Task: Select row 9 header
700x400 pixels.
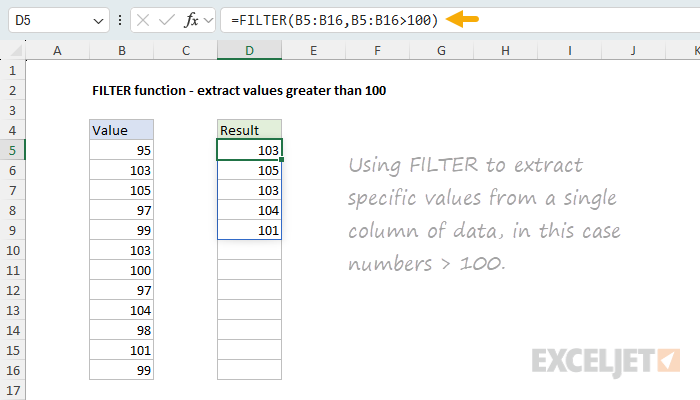Action: tap(12, 230)
